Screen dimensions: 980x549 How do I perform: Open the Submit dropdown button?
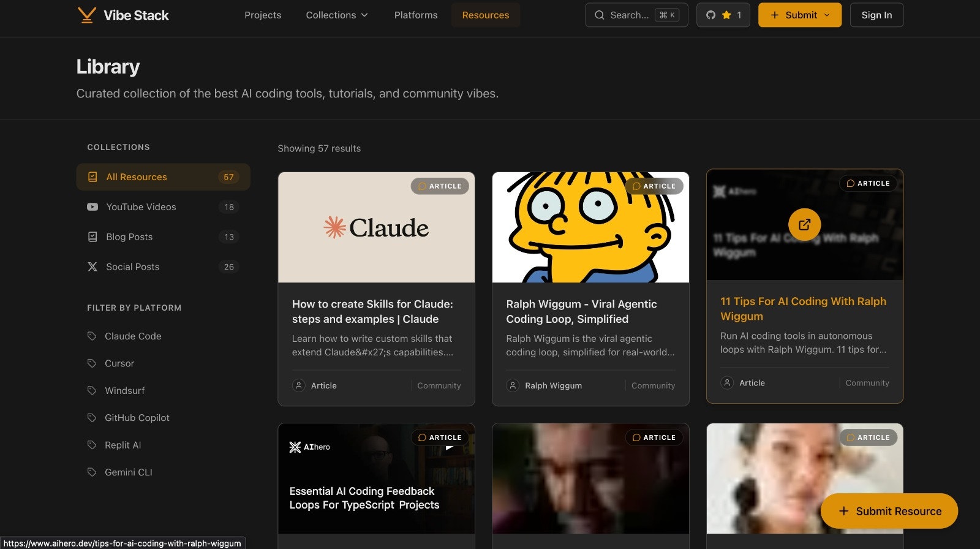pyautogui.click(x=800, y=15)
